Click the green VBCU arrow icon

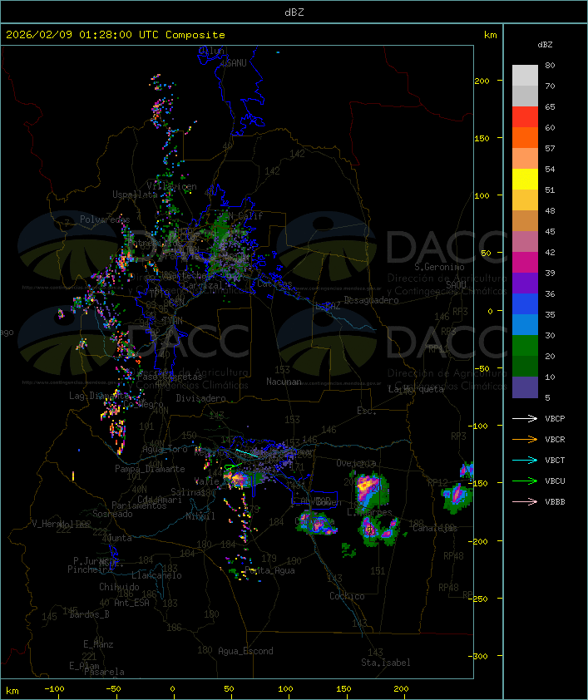(525, 481)
